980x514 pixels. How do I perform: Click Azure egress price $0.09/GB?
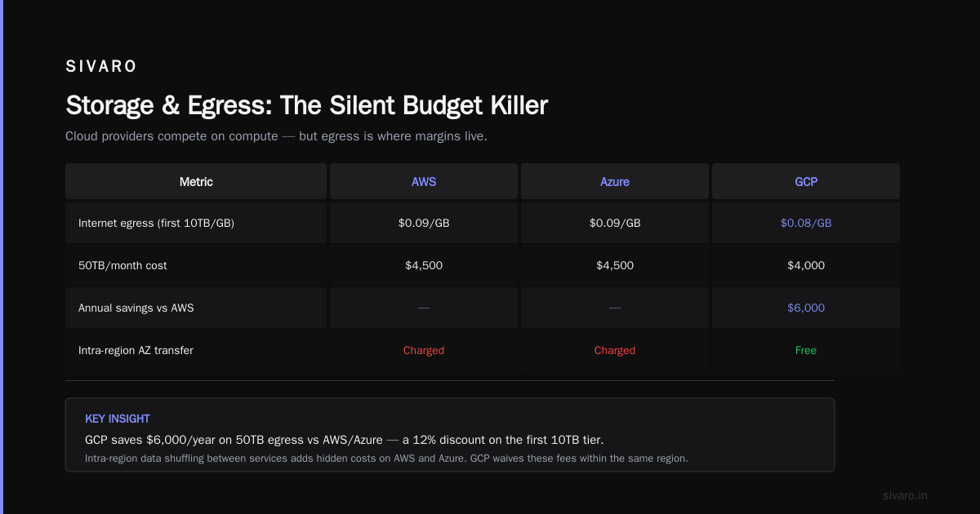pos(615,223)
